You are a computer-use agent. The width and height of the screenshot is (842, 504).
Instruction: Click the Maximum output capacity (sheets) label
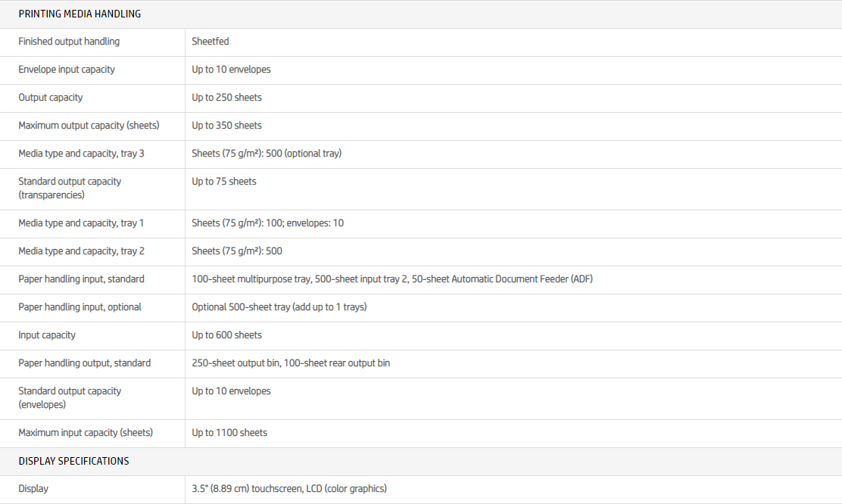pyautogui.click(x=89, y=126)
